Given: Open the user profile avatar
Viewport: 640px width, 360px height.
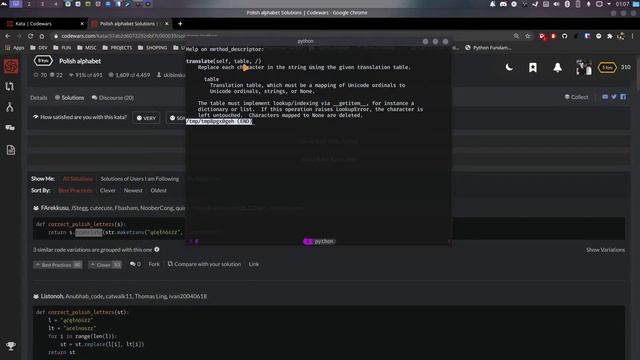Looking at the screenshot, I should 584,67.
